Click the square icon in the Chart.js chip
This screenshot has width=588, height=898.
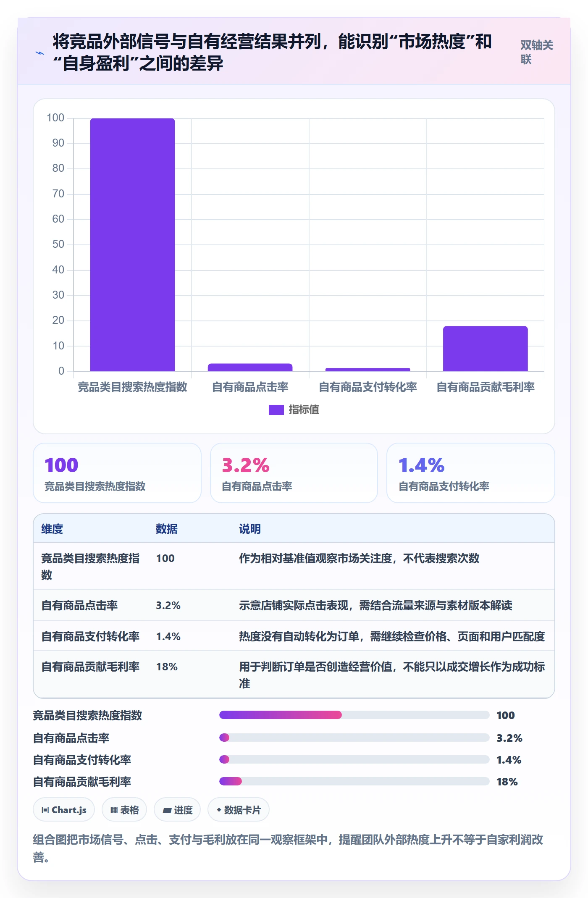45,810
